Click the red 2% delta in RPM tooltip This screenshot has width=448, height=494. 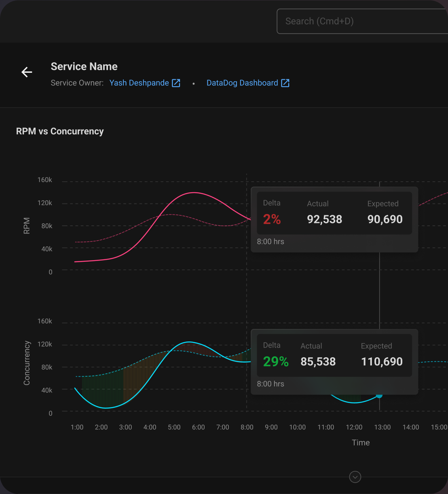(x=272, y=219)
